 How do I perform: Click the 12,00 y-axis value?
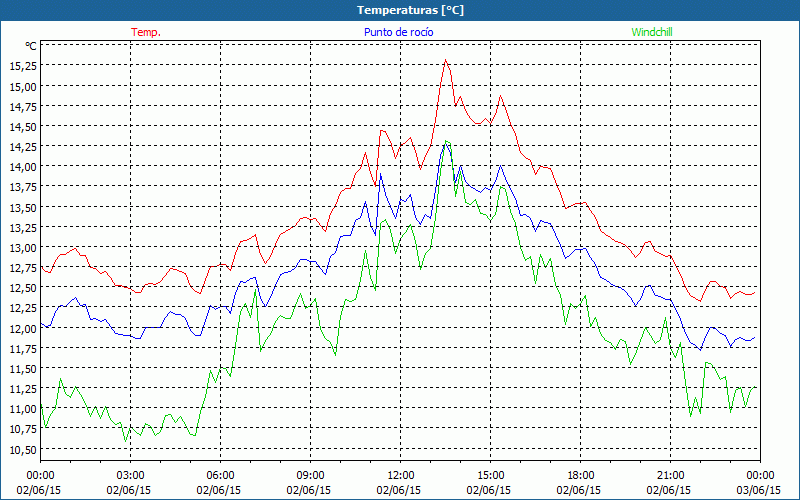(x=23, y=328)
